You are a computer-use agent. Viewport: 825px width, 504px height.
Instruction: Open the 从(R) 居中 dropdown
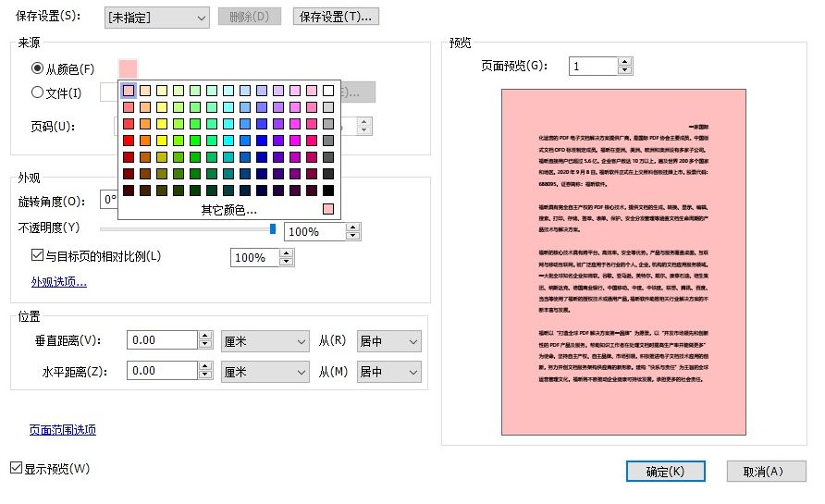click(x=388, y=341)
